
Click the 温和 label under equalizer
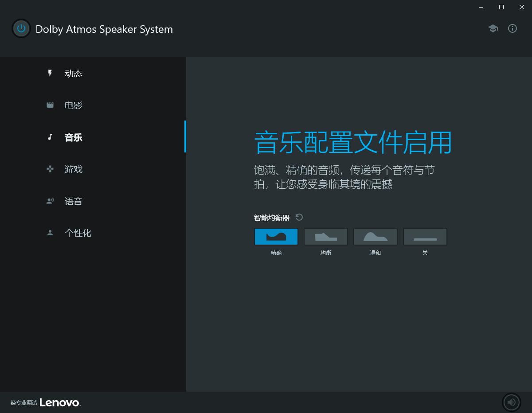(x=376, y=253)
